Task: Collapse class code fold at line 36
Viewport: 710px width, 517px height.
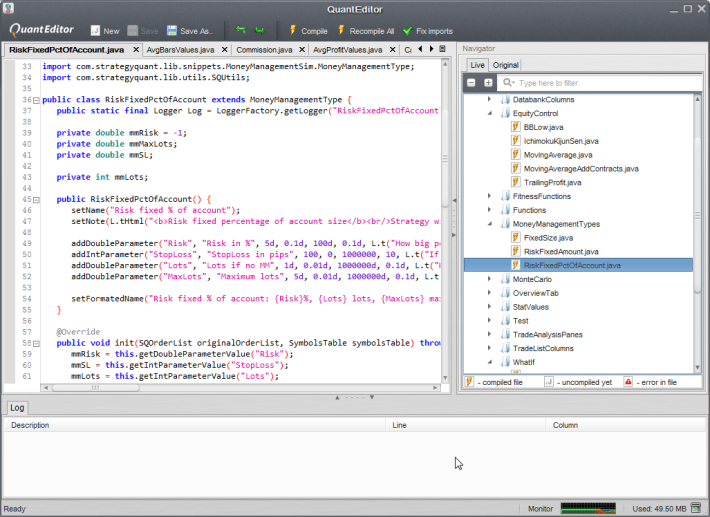Action: coord(37,100)
